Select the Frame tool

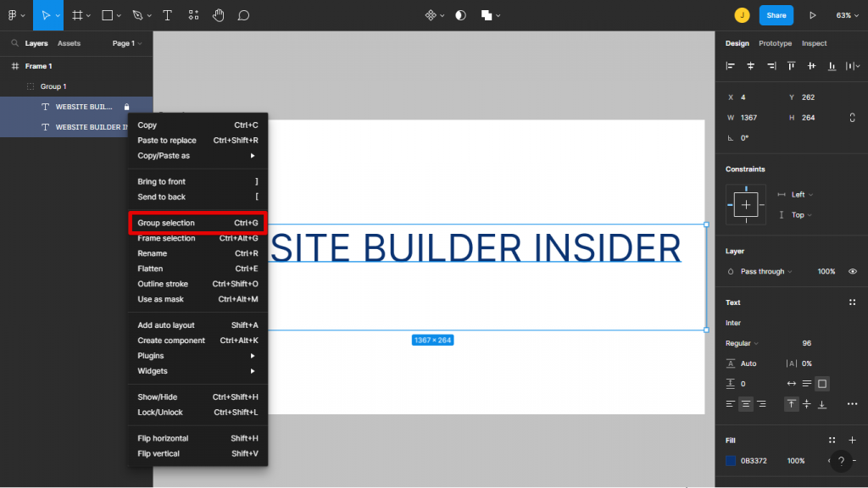(76, 14)
